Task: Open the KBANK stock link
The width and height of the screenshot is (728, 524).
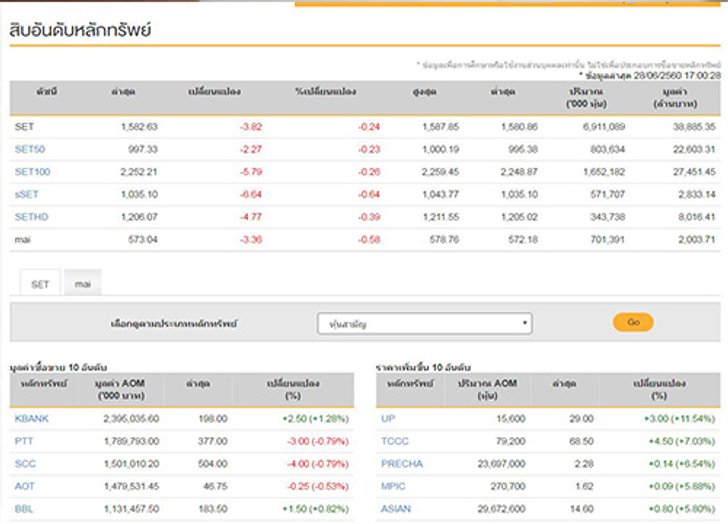Action: (32, 419)
